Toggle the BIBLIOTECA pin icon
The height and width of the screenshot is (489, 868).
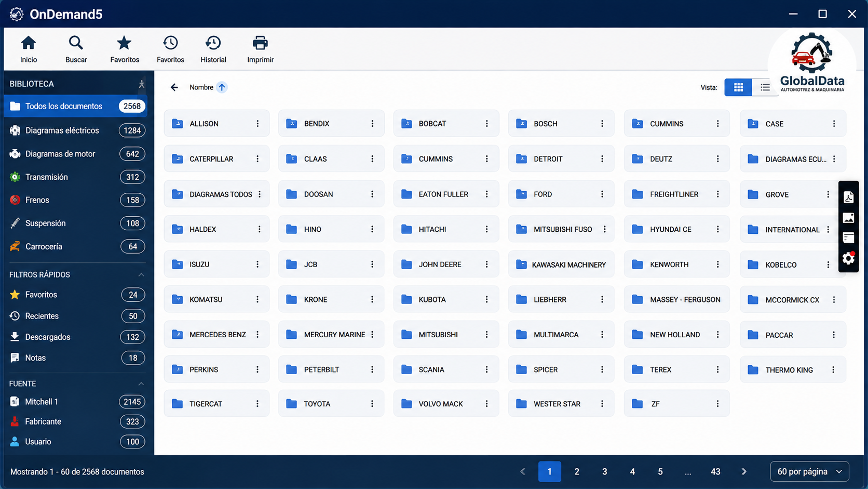coord(141,84)
